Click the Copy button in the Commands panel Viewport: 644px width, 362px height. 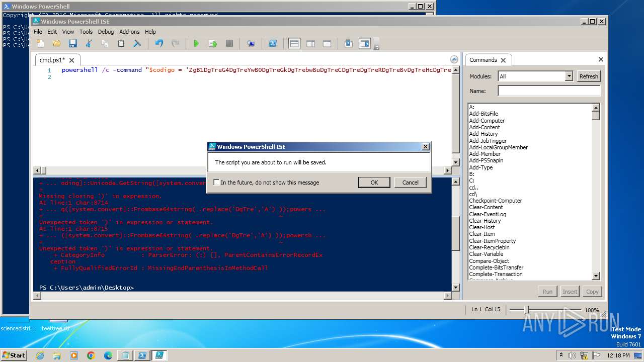coord(592,292)
